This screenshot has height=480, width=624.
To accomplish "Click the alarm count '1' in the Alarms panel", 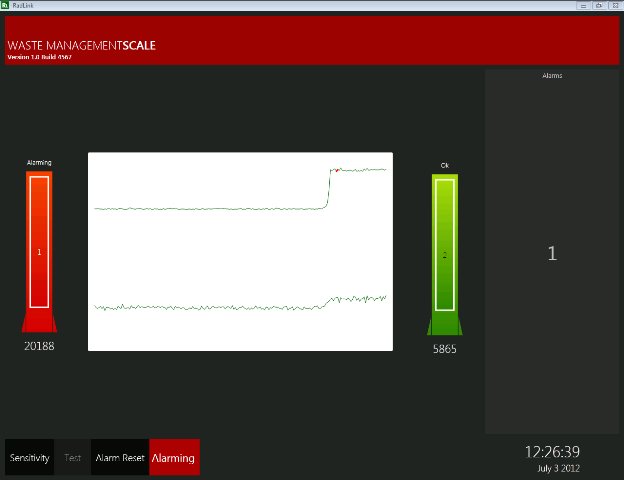I will click(552, 254).
